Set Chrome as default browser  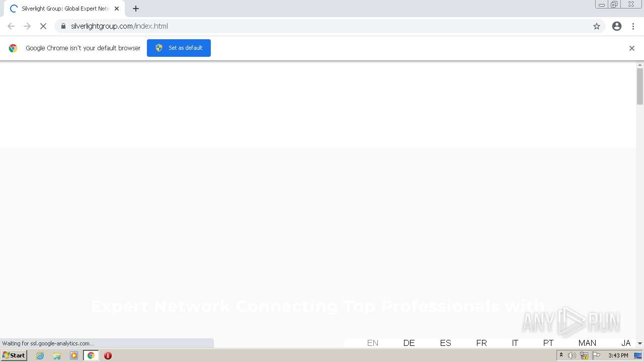click(x=179, y=48)
